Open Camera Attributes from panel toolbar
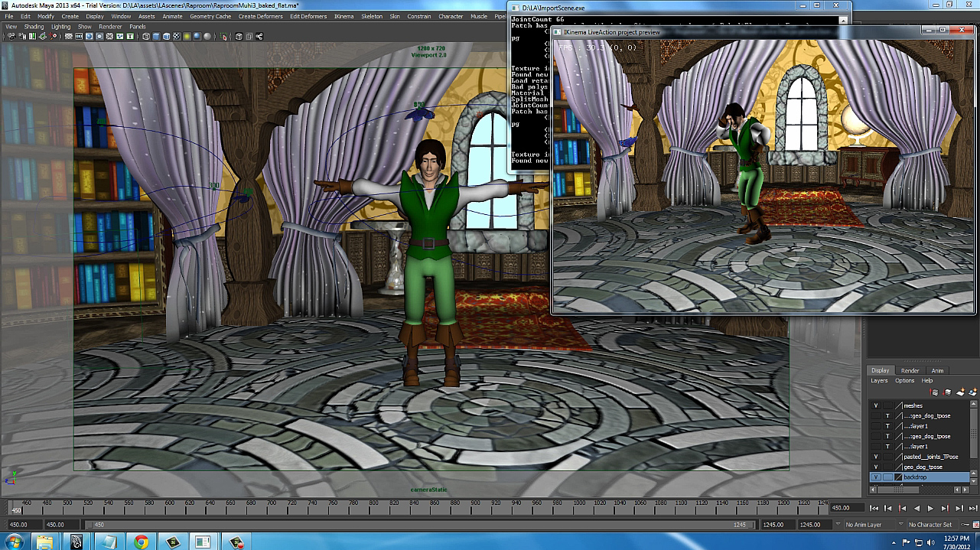Viewport: 980px width, 550px height. click(22, 36)
